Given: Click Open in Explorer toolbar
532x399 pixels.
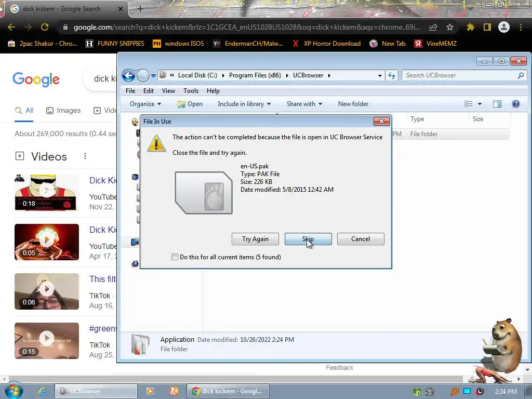Looking at the screenshot, I should click(190, 104).
